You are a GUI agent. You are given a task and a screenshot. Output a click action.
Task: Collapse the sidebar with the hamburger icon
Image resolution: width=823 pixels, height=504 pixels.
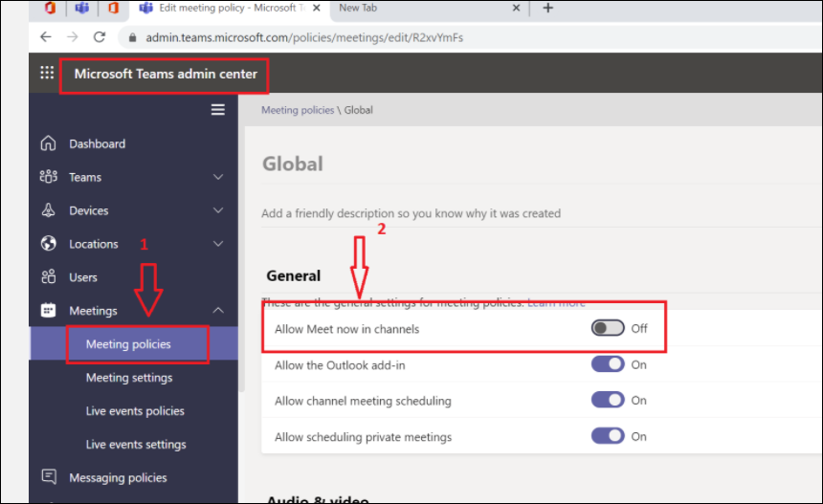pyautogui.click(x=218, y=110)
